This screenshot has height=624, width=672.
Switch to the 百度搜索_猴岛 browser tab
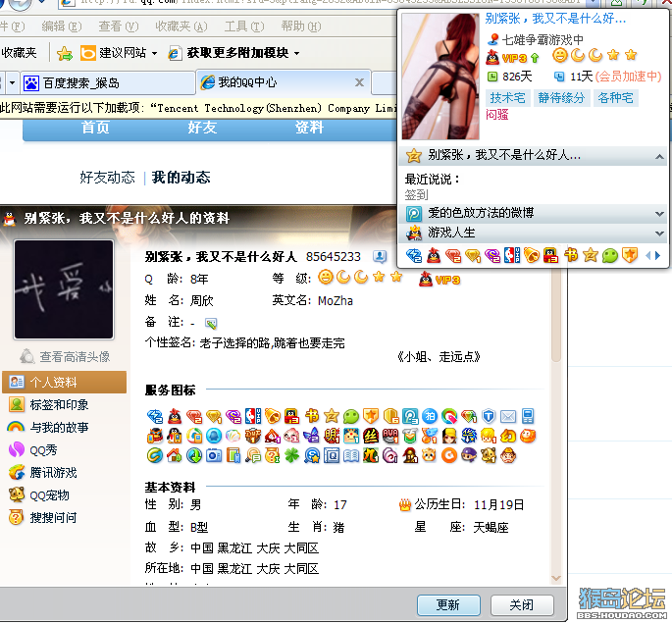coord(107,82)
